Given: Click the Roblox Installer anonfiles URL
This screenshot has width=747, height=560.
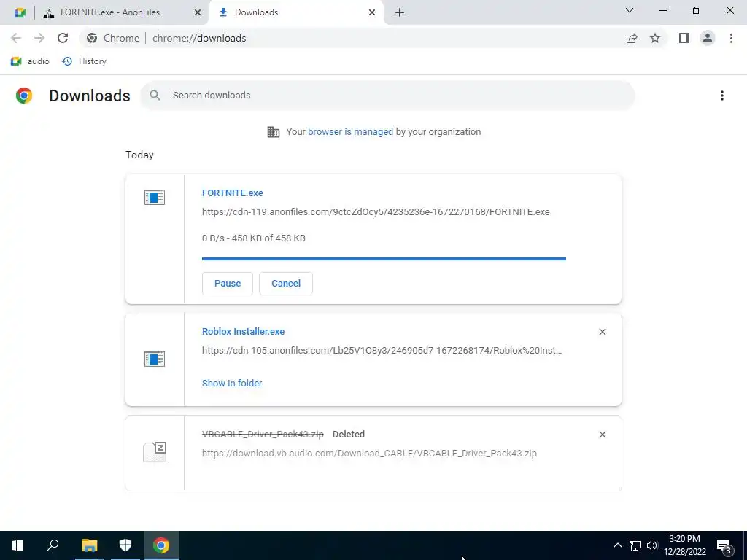Looking at the screenshot, I should click(382, 351).
